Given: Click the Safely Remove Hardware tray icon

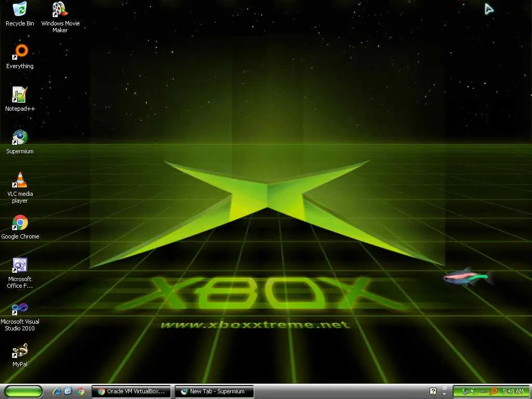Looking at the screenshot, I should [465, 392].
